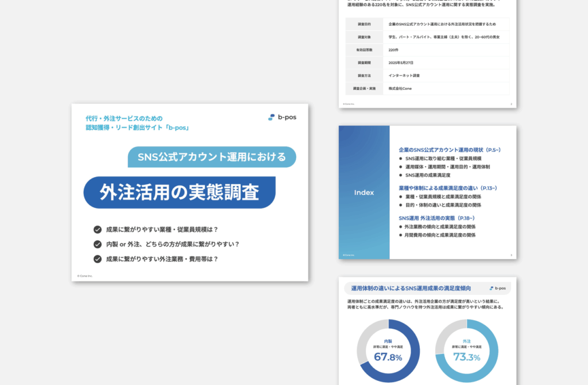Open the survey overview table slide
588x385 pixels.
click(x=427, y=53)
